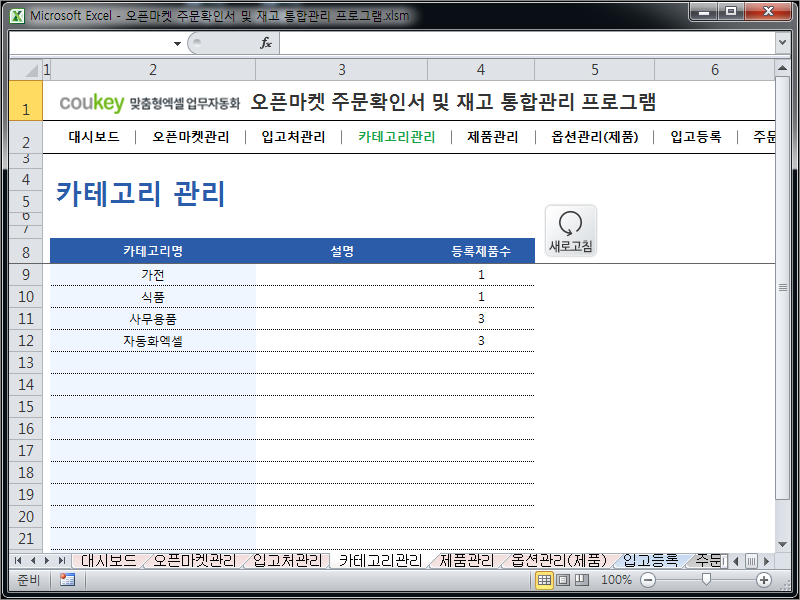Click the 새로고침 refresh button
Viewport: 800px width, 600px height.
pyautogui.click(x=570, y=231)
